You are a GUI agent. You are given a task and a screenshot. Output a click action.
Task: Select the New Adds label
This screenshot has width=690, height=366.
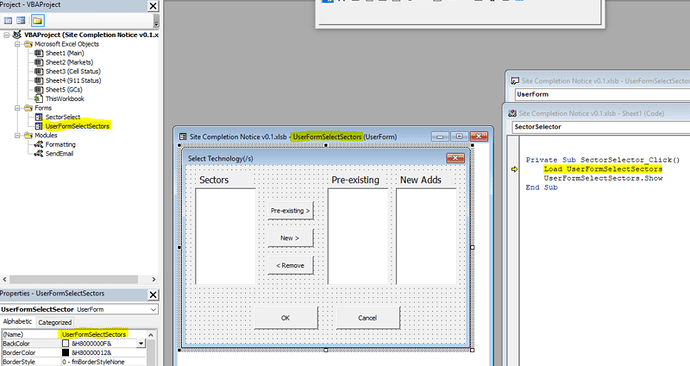(421, 180)
